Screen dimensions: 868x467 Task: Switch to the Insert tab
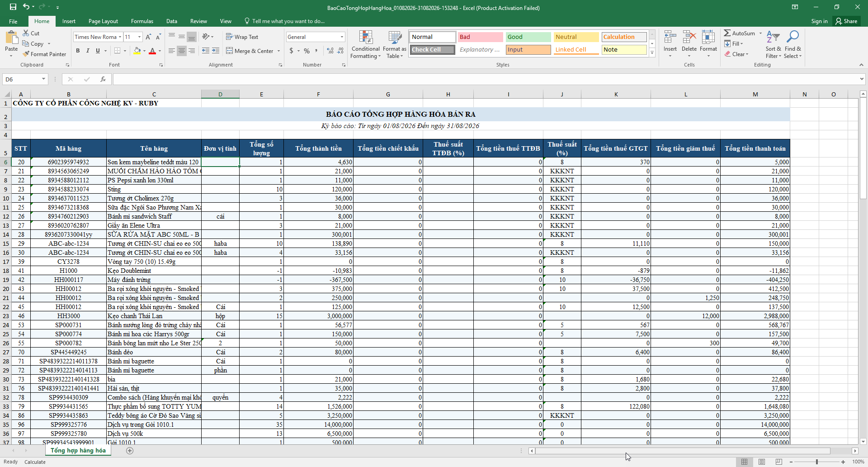tap(69, 21)
